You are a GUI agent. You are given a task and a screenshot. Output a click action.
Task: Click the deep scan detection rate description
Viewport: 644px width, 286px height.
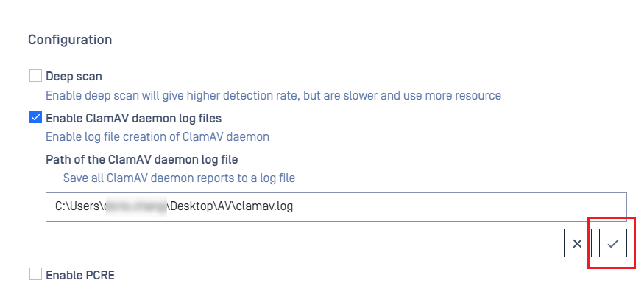click(x=273, y=96)
